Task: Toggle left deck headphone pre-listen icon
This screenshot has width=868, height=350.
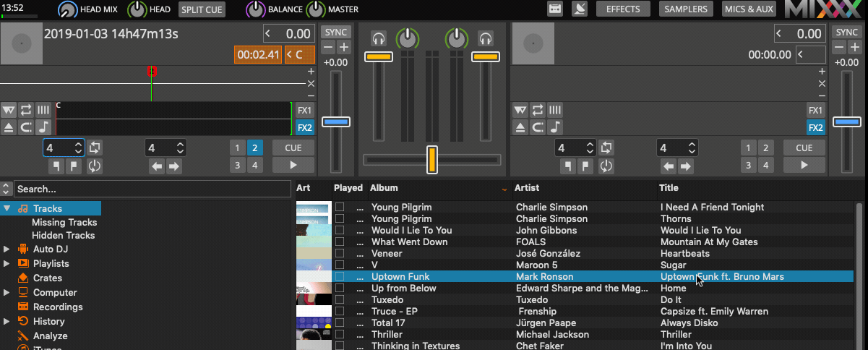Action: point(378,38)
